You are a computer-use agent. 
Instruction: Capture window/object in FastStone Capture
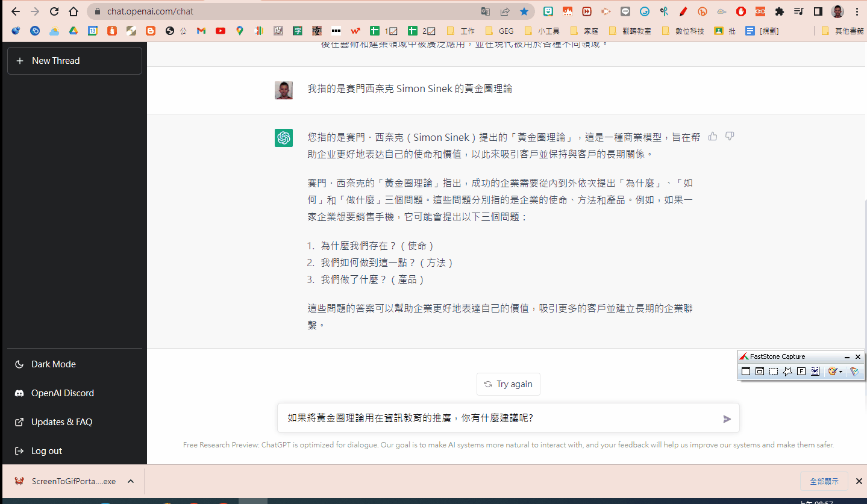click(760, 372)
